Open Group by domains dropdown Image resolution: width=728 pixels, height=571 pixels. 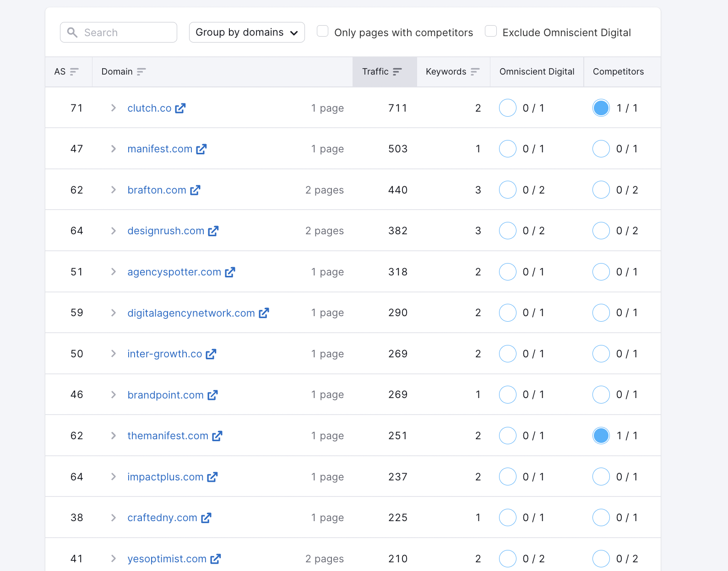(247, 32)
